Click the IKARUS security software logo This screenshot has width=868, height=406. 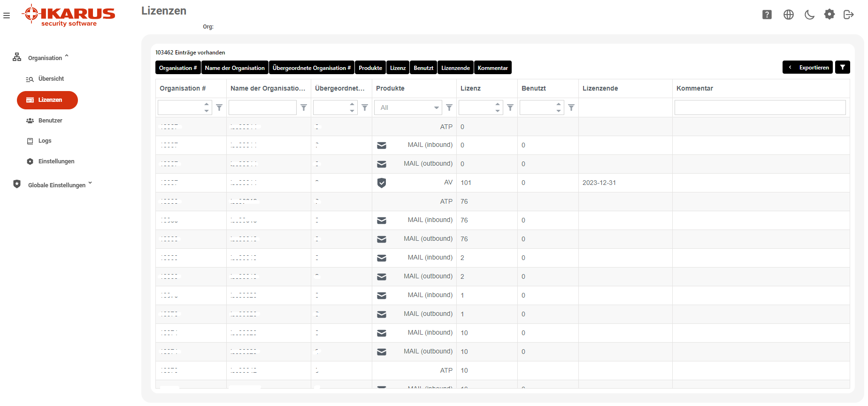click(x=68, y=15)
